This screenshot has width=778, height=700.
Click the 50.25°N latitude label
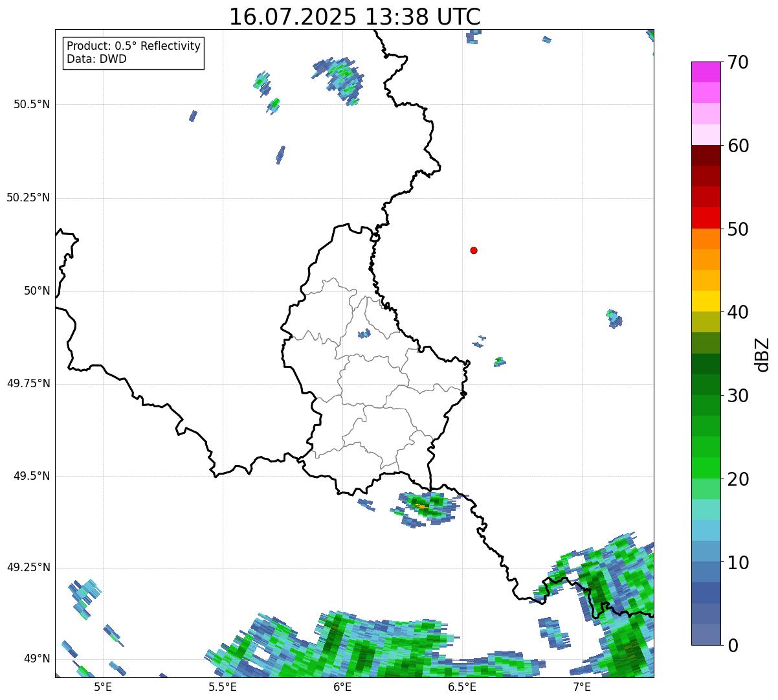28,198
